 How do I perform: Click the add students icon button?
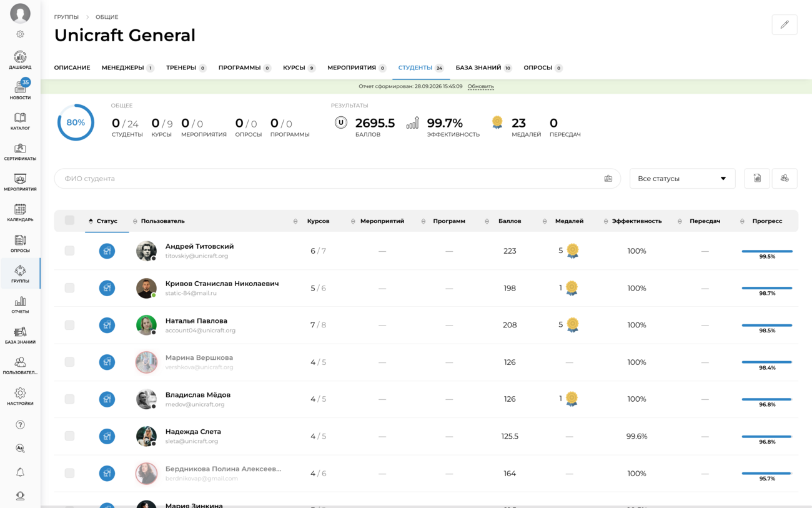click(x=785, y=179)
